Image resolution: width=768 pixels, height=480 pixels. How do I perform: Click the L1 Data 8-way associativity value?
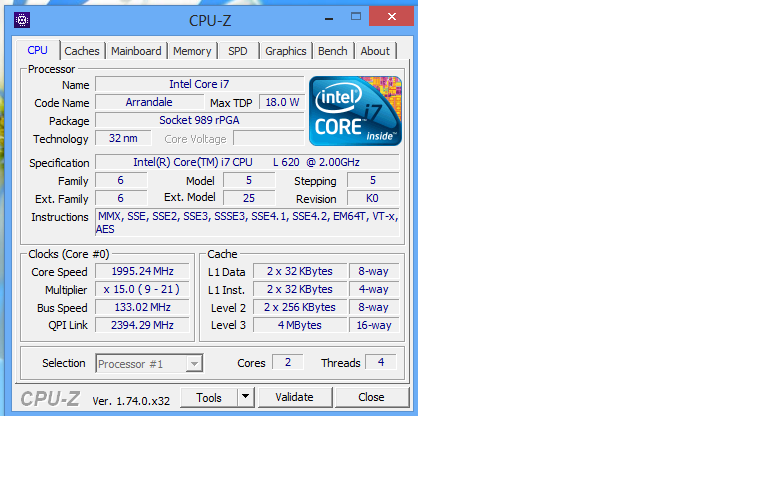point(374,271)
